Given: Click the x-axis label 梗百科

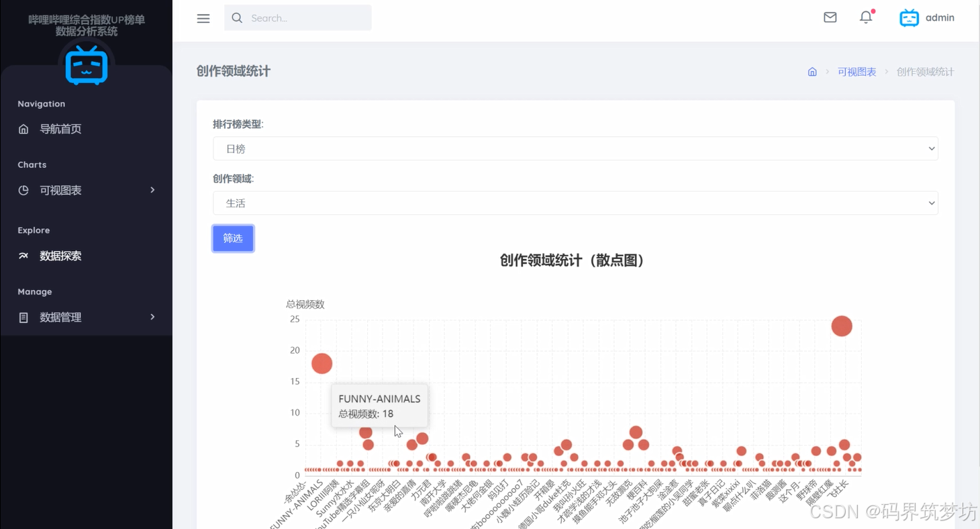Looking at the screenshot, I should point(636,490).
